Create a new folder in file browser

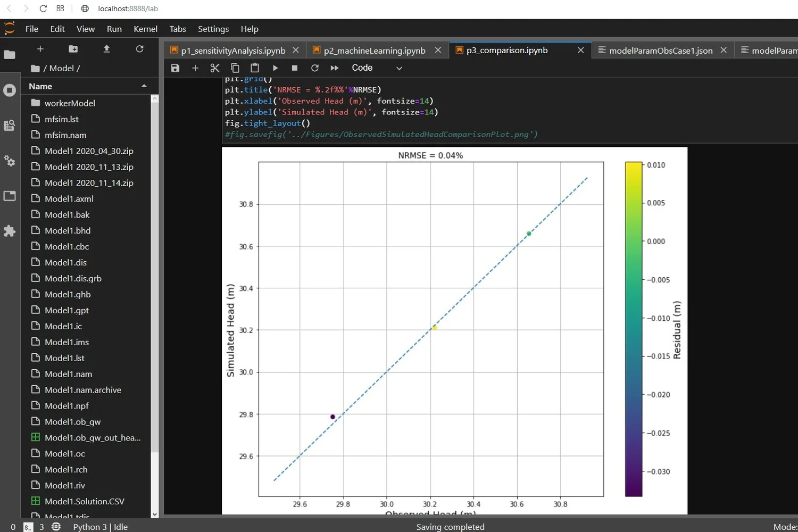pos(73,48)
